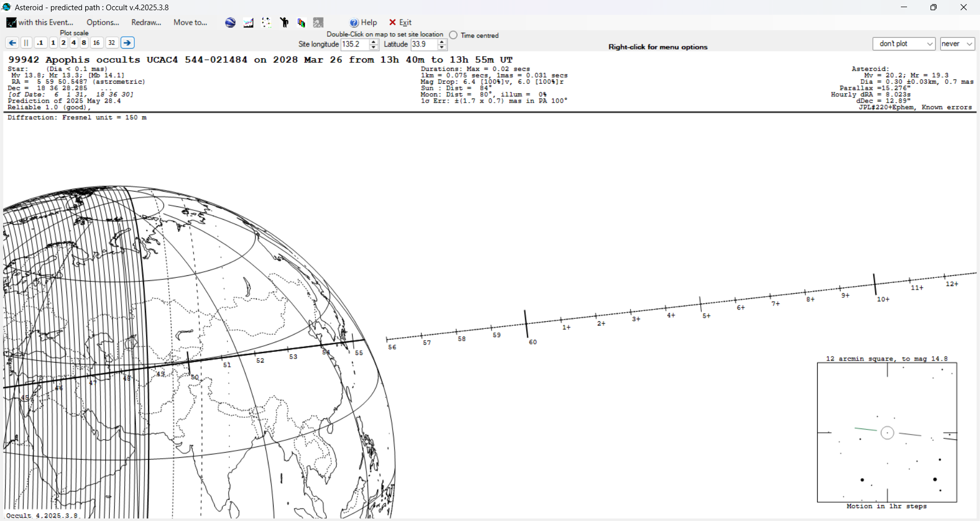
Task: Restore down the Occult window
Action: [x=934, y=7]
